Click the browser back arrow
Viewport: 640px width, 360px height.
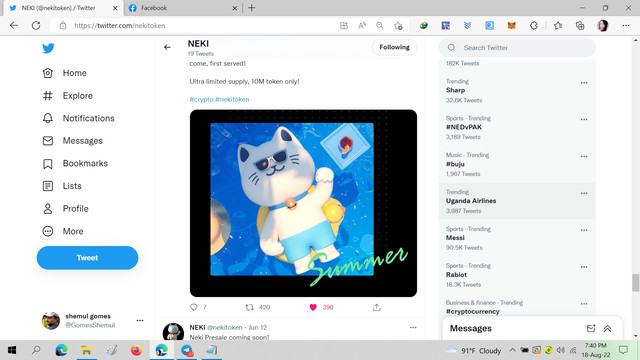pos(14,25)
